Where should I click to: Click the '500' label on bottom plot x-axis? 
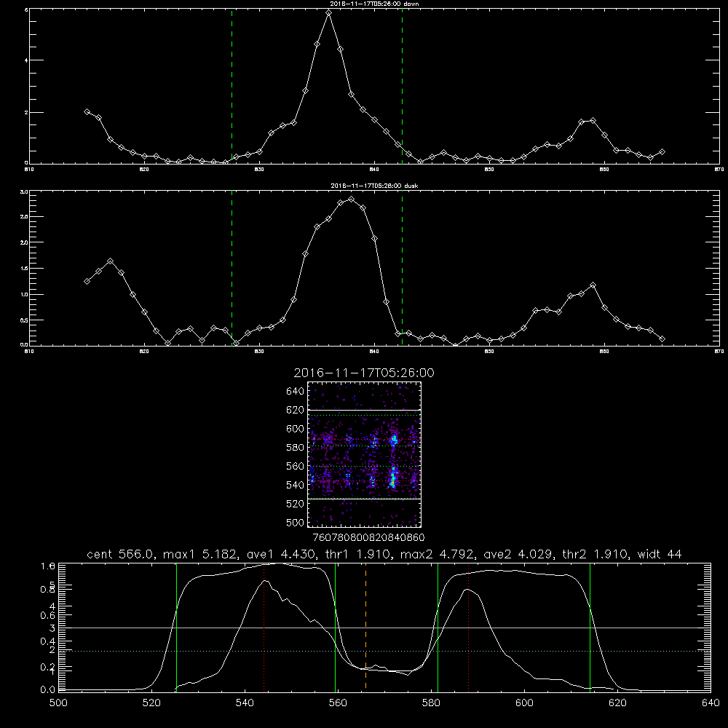(58, 703)
